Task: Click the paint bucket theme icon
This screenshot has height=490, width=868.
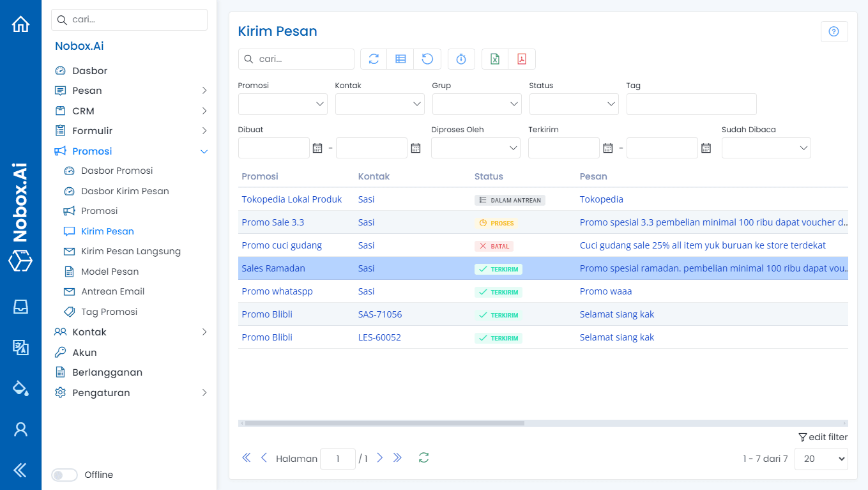Action: tap(20, 388)
